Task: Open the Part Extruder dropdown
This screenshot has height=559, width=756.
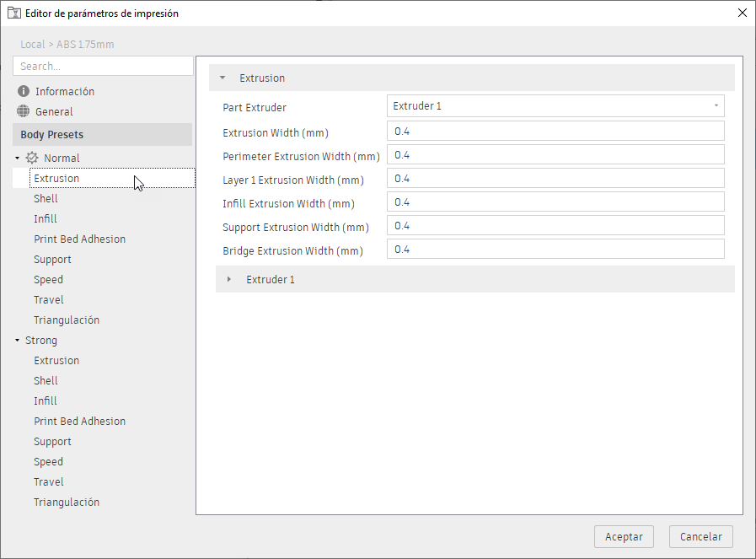Action: [555, 106]
